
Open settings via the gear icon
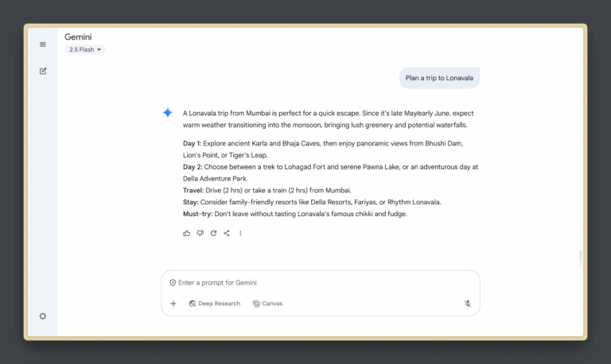(43, 316)
